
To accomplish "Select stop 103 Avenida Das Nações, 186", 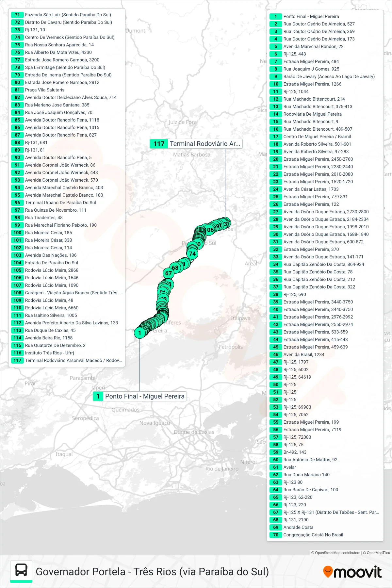I will (67, 255).
